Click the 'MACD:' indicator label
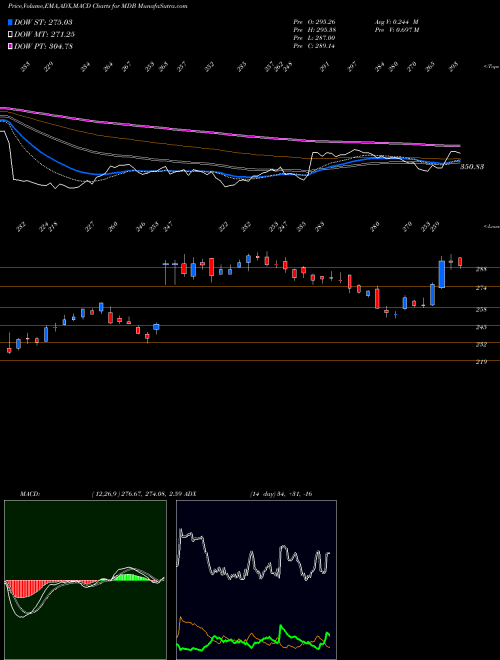 tap(30, 494)
